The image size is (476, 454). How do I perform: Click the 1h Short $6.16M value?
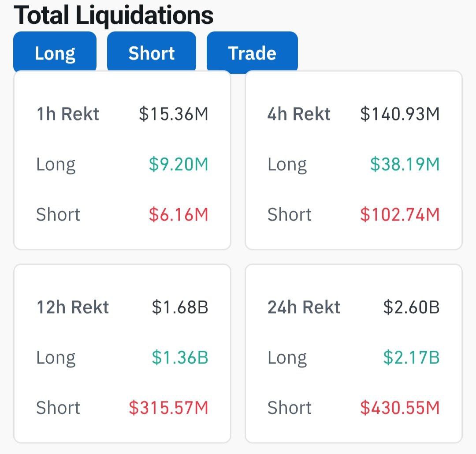(178, 215)
